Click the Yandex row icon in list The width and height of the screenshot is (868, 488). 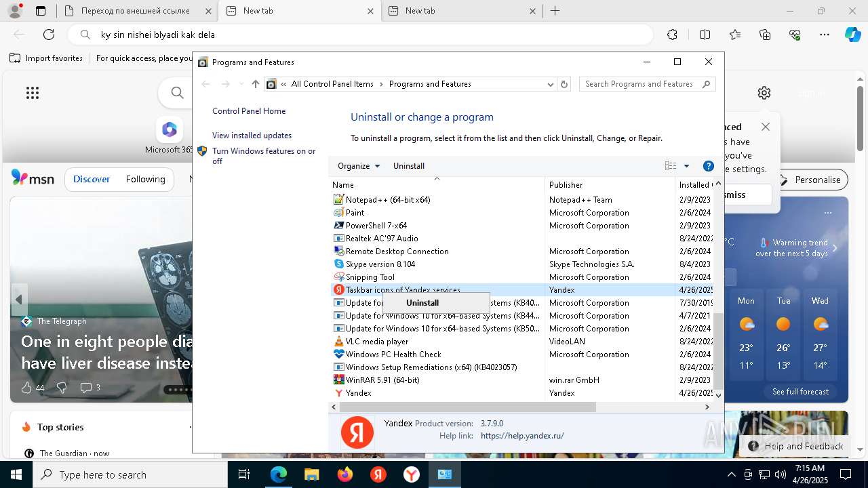pyautogui.click(x=339, y=392)
